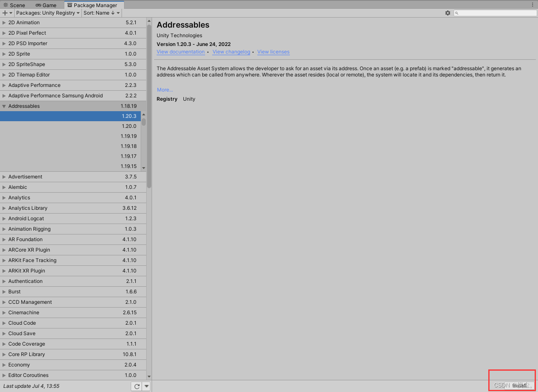Click the refresh package list icon
This screenshot has width=538, height=392.
tap(137, 386)
